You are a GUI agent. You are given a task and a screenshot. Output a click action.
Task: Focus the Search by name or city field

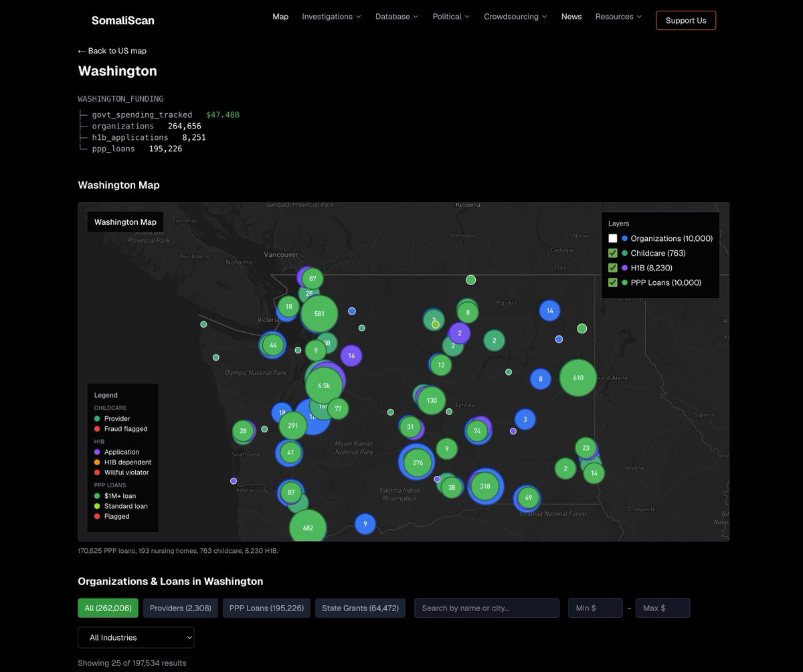point(486,608)
